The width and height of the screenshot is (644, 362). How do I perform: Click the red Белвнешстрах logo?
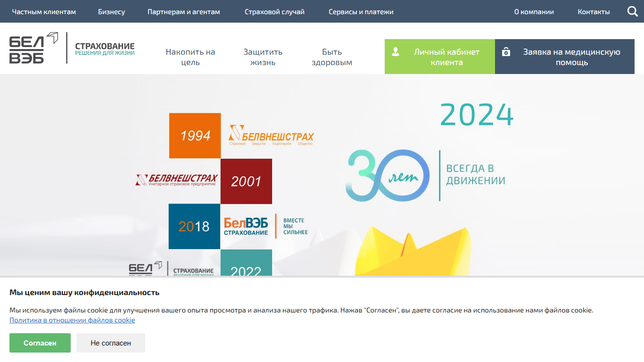pyautogui.click(x=176, y=180)
